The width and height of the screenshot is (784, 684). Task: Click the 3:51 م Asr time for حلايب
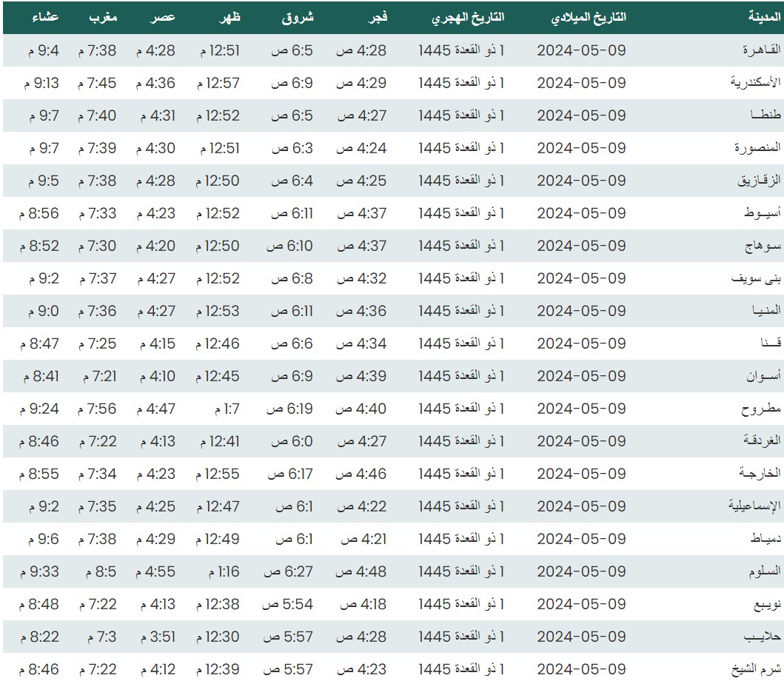[156, 637]
